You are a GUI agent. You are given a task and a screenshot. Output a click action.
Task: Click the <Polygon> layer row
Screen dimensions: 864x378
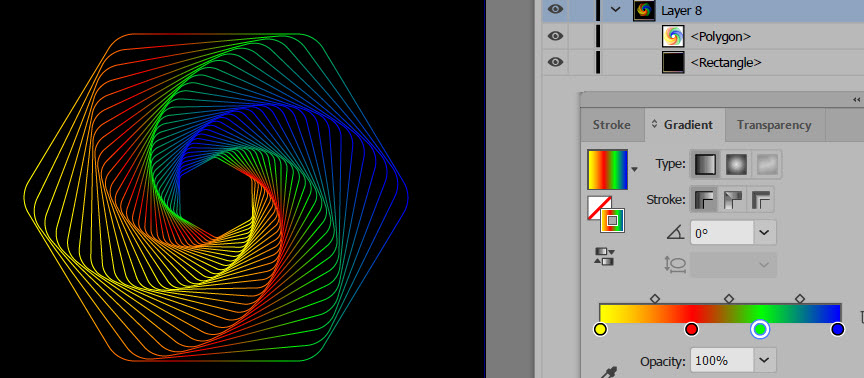tap(703, 36)
